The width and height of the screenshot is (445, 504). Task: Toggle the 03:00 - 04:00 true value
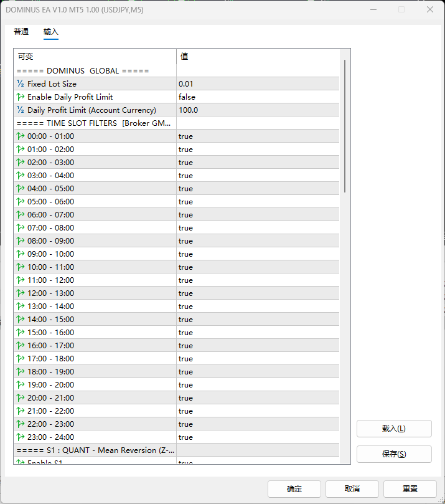tap(185, 176)
